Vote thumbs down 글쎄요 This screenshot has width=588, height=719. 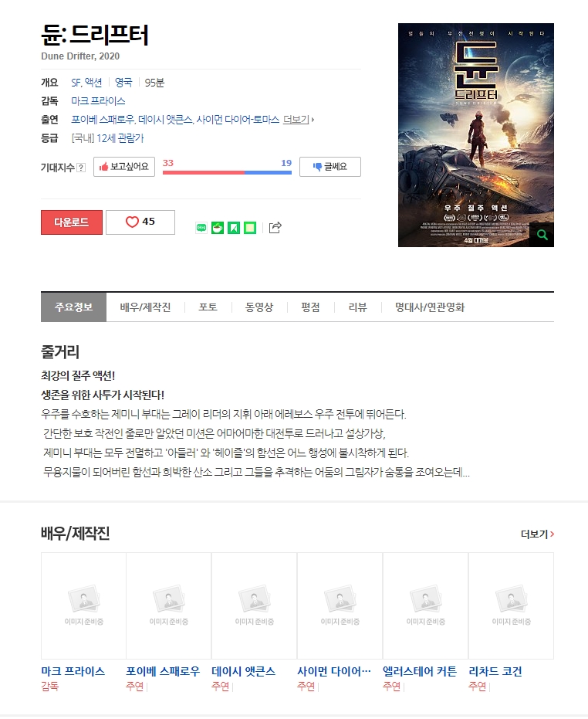click(330, 167)
